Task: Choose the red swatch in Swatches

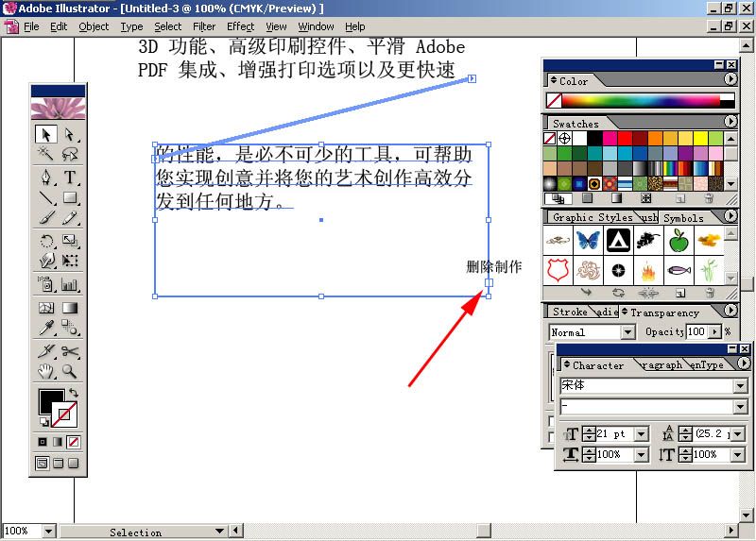Action: coord(625,138)
